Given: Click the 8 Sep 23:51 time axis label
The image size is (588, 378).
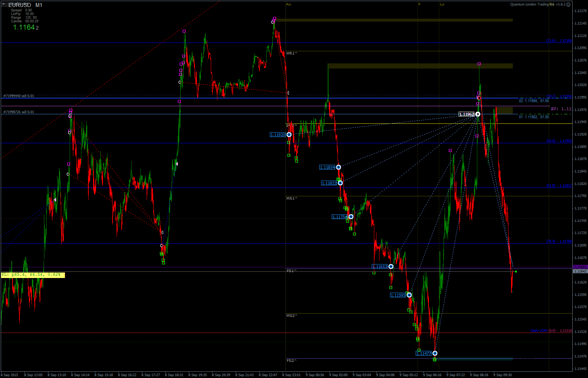Looking at the screenshot, I should coord(291,375).
